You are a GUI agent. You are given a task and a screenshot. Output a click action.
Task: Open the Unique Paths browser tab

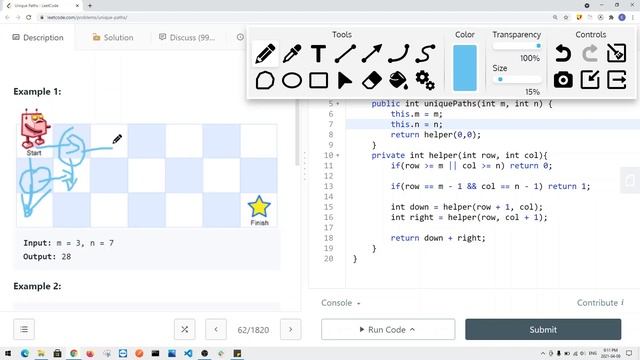(41, 6)
